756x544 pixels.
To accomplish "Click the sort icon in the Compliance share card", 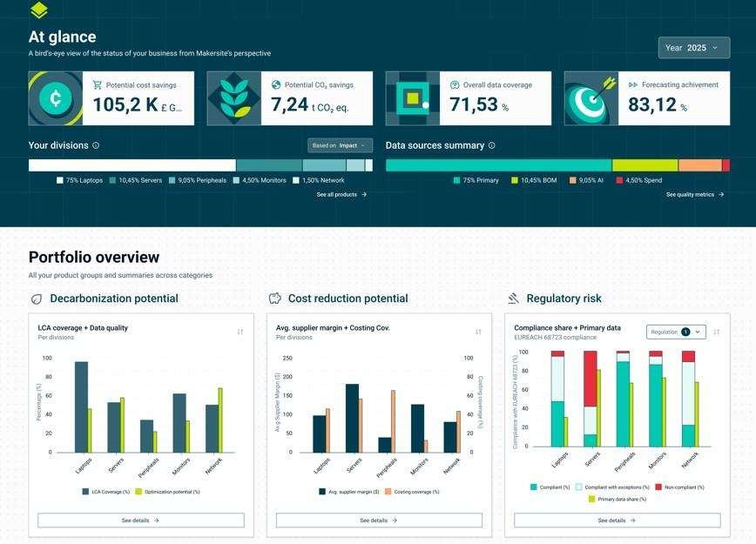I will [717, 332].
